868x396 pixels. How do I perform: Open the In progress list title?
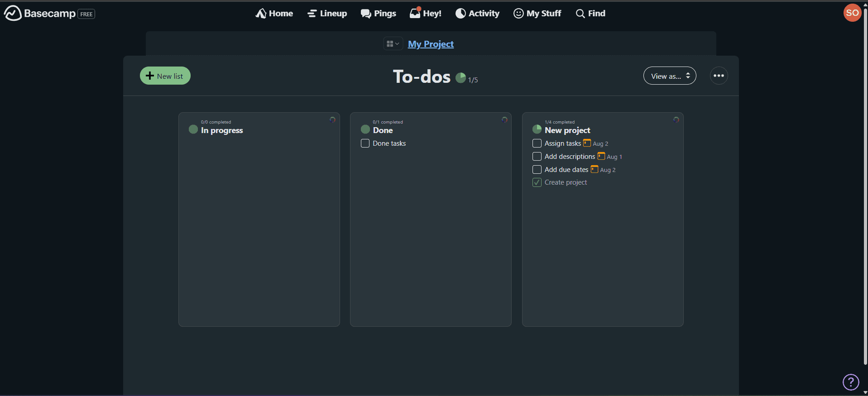pyautogui.click(x=222, y=130)
